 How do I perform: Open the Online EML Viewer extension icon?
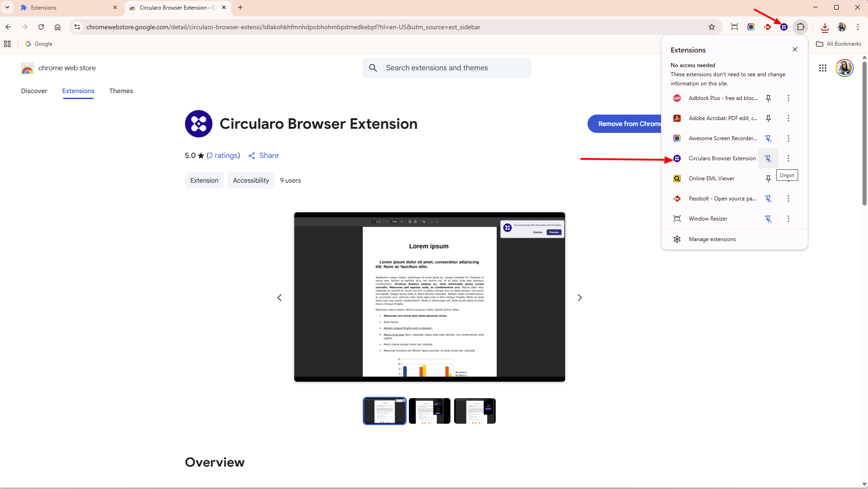click(677, 178)
